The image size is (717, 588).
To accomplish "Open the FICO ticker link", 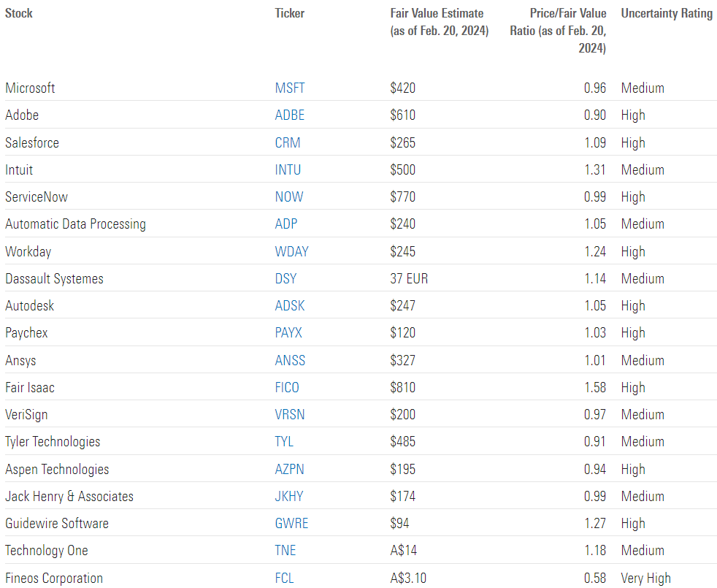I will (x=287, y=388).
